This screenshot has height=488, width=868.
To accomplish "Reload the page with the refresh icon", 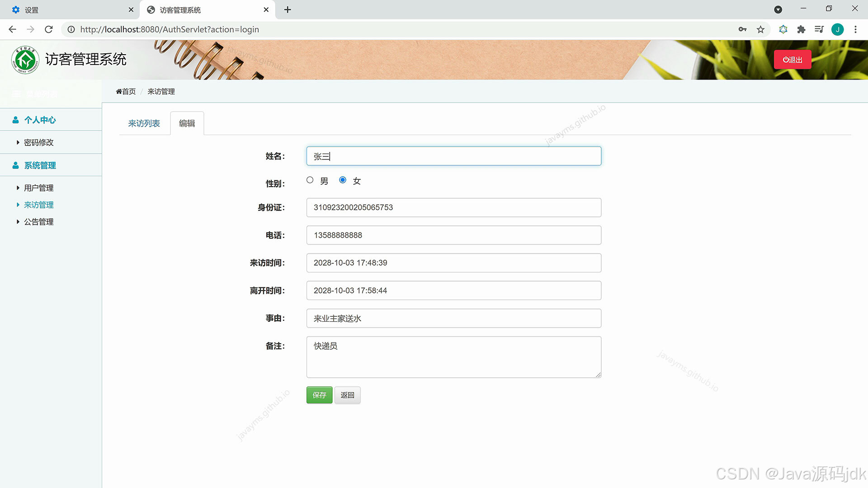I will point(49,29).
